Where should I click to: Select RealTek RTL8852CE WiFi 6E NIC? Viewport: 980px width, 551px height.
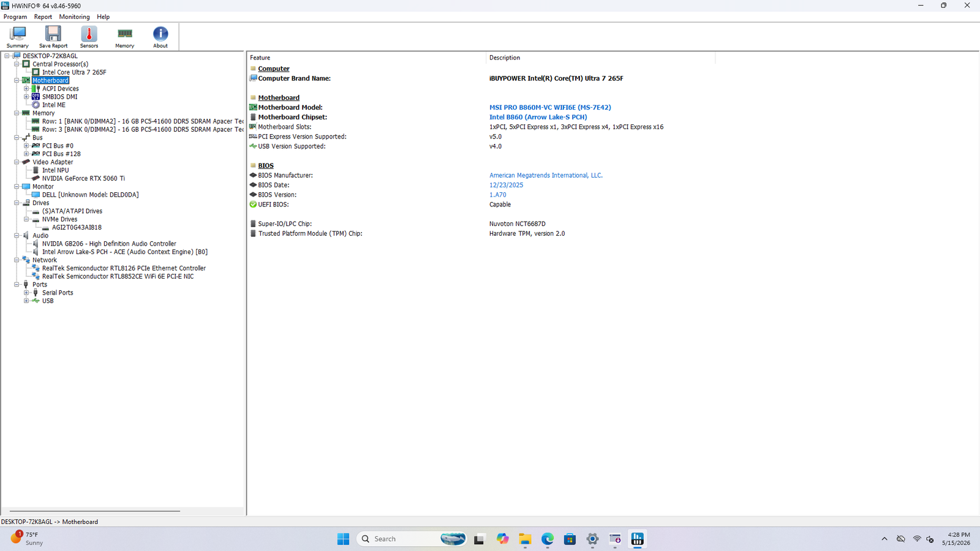118,276
